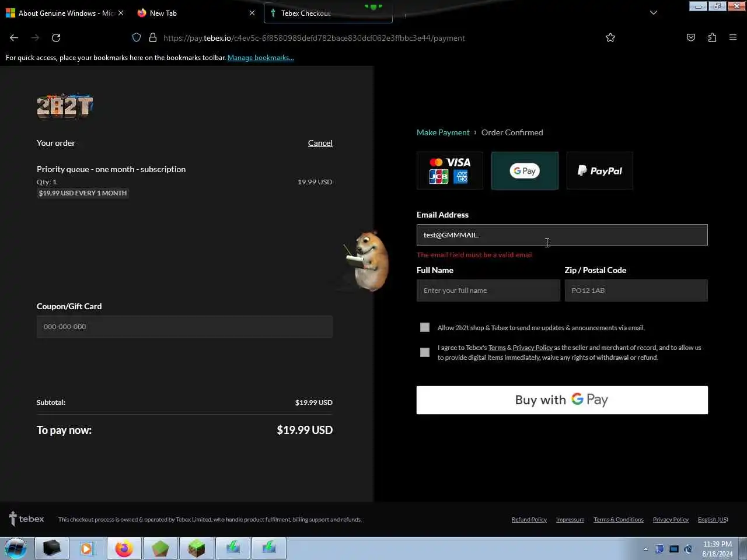Image resolution: width=747 pixels, height=560 pixels.
Task: Click the Make Payment breadcrumb
Action: point(443,132)
